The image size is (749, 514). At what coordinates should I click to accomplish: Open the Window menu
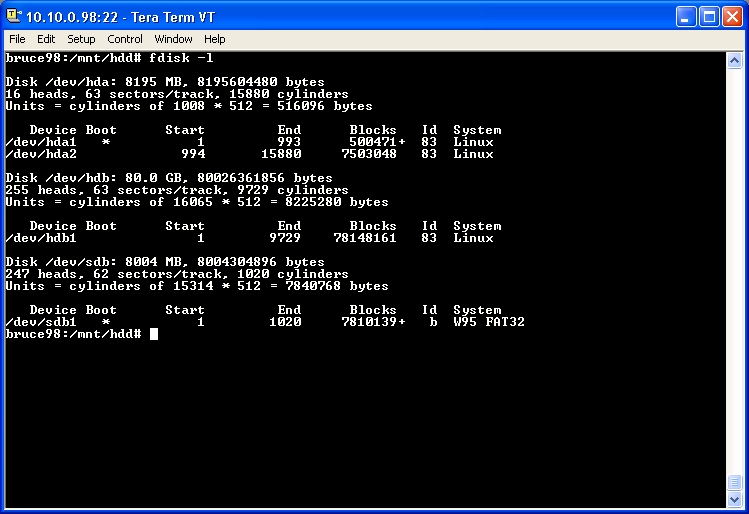173,39
